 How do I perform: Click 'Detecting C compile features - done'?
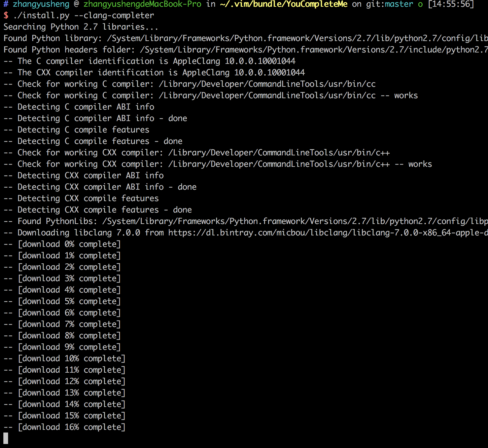click(93, 141)
